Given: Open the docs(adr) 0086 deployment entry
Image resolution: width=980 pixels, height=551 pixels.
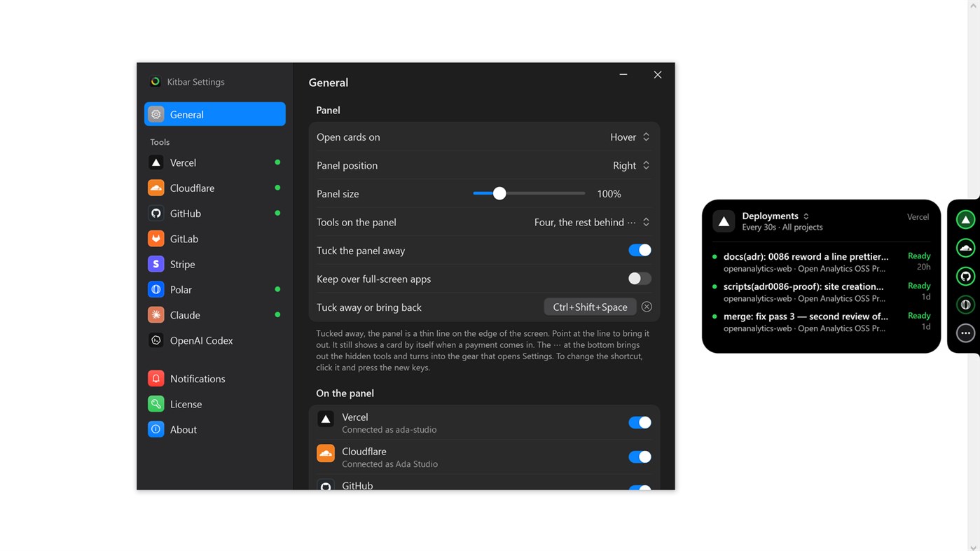Looking at the screenshot, I should click(821, 262).
